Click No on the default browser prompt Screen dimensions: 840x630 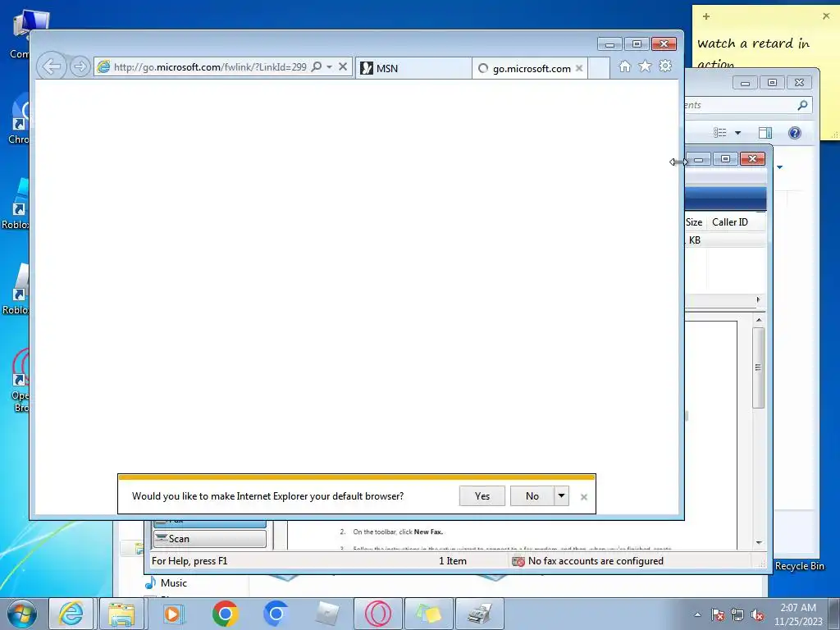coord(532,496)
